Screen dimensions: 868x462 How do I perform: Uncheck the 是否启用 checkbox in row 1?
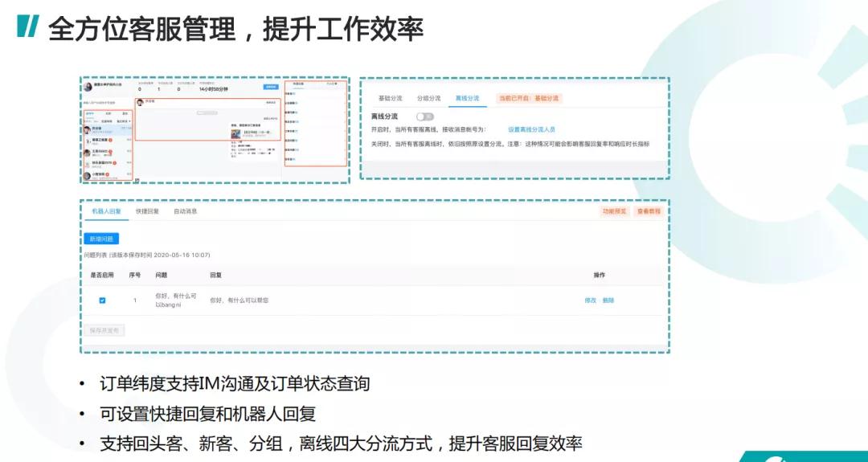click(102, 301)
